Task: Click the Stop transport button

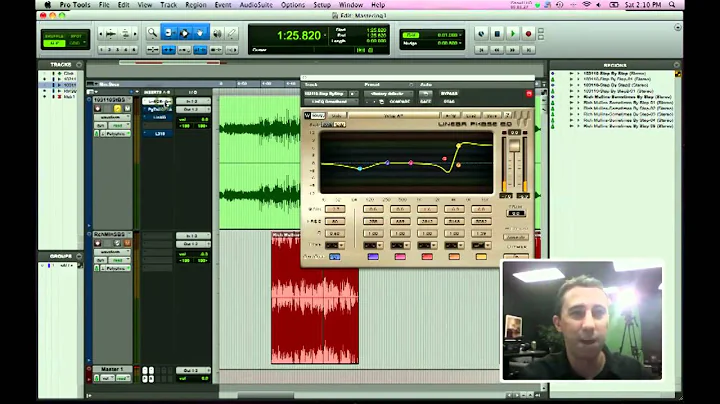Action: coord(497,34)
